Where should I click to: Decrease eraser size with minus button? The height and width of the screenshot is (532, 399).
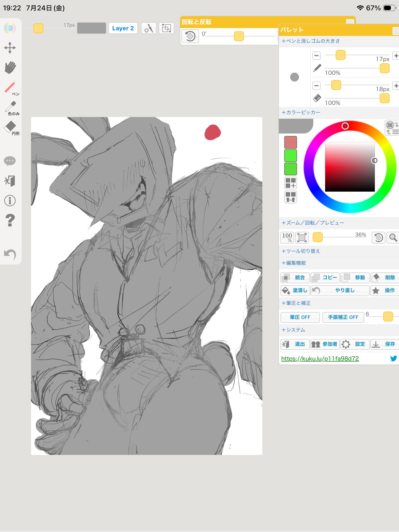click(x=316, y=86)
